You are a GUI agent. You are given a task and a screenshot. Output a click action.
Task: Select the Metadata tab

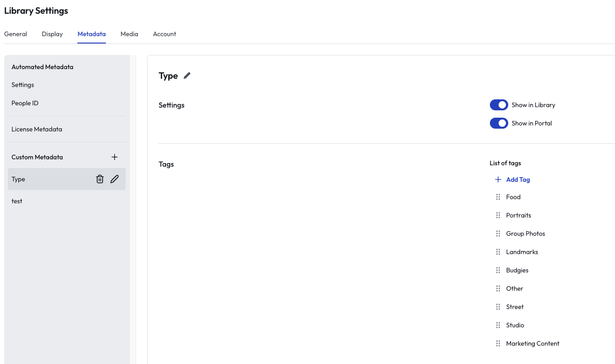92,34
